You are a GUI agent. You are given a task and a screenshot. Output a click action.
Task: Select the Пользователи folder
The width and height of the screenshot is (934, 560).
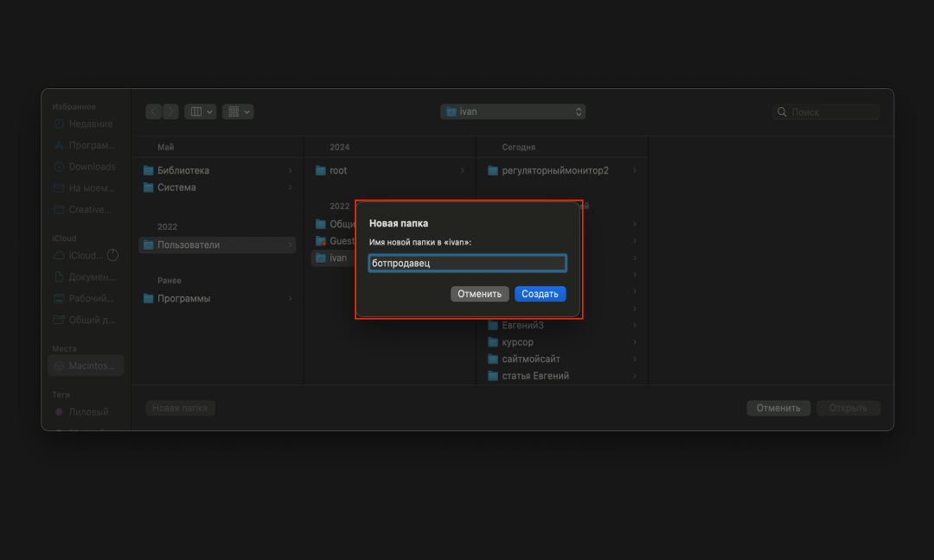click(188, 245)
